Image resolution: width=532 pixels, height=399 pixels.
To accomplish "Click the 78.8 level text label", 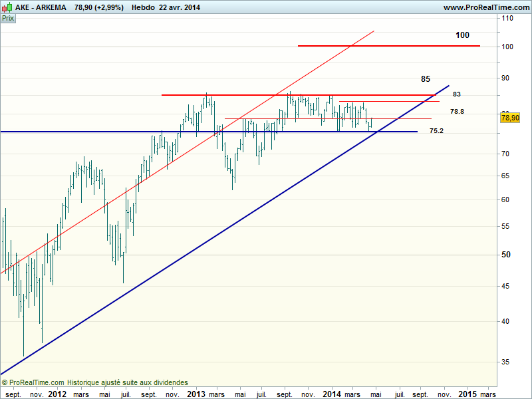I will (457, 112).
